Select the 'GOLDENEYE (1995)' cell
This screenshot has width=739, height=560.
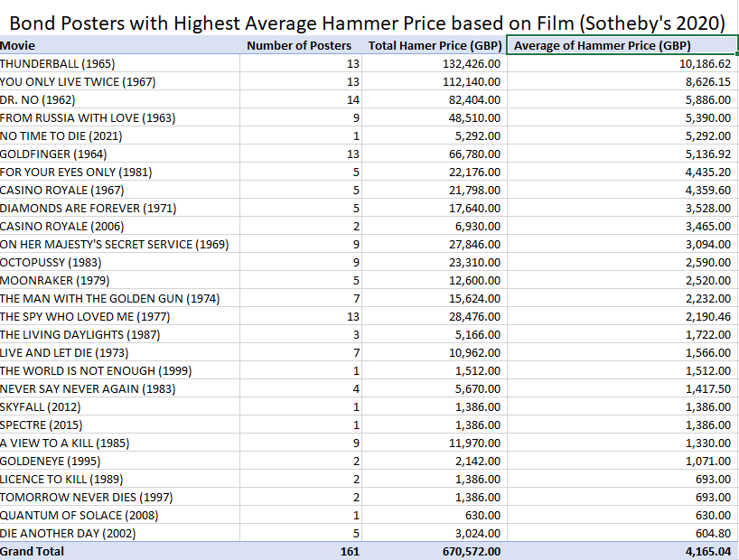(51, 461)
